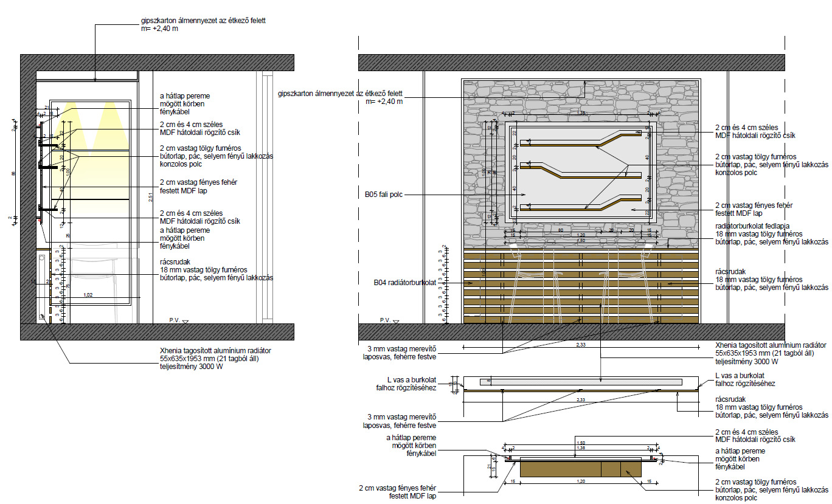Click the "B05 fali polc" label

point(384,195)
